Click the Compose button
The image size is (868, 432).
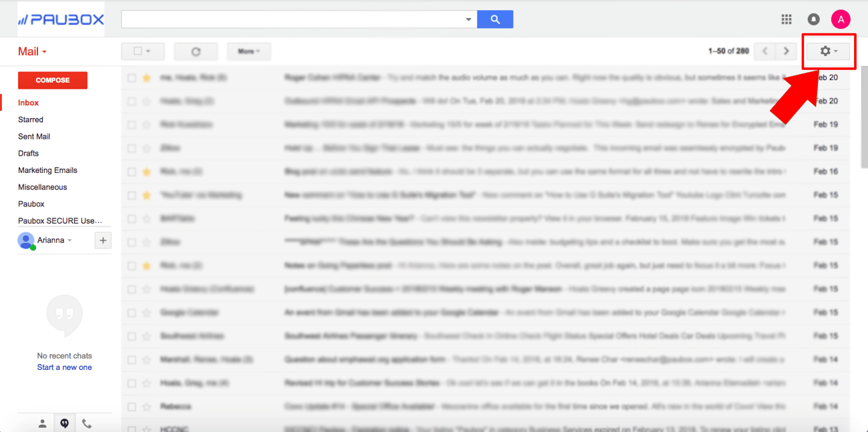[52, 79]
